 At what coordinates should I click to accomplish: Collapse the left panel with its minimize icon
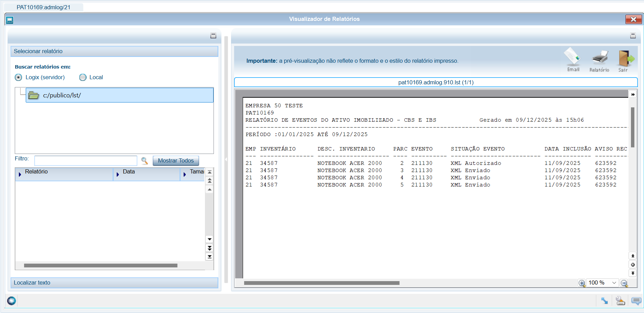click(213, 36)
